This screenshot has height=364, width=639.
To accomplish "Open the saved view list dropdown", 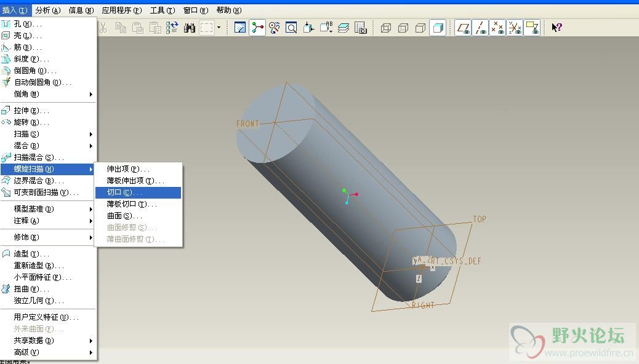I will click(326, 28).
